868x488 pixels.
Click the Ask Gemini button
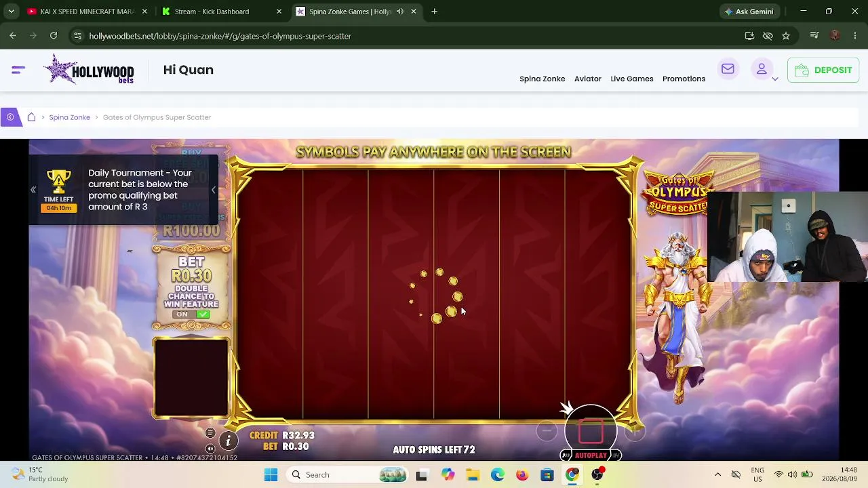coord(749,12)
